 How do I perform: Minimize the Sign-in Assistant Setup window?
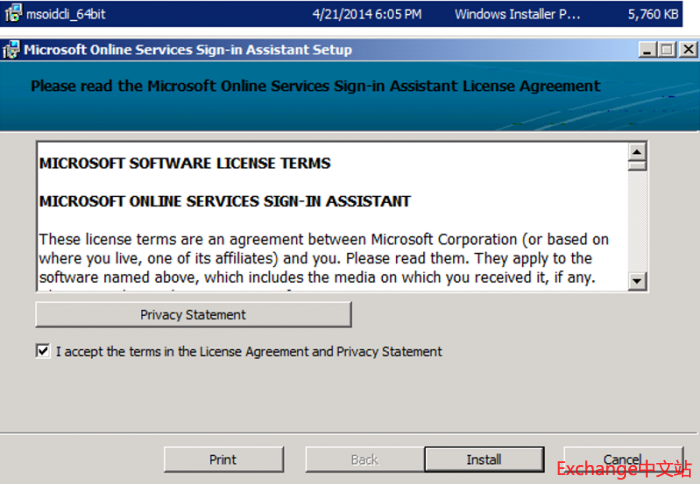pos(646,50)
